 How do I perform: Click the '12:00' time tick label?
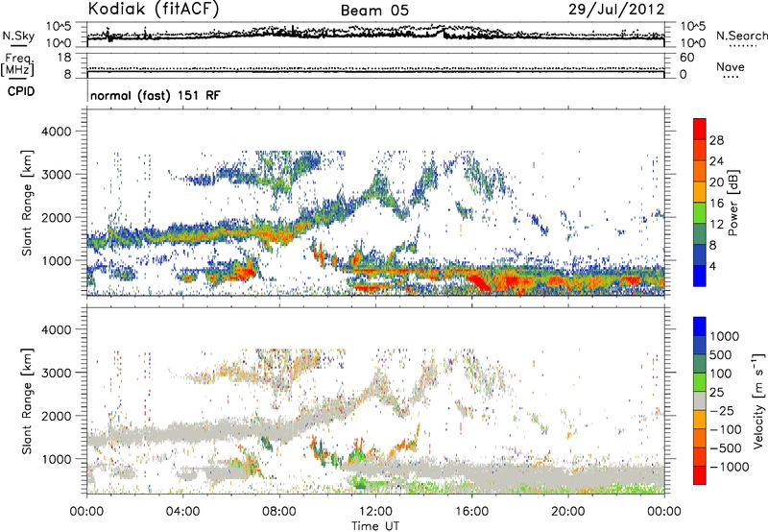pos(375,512)
